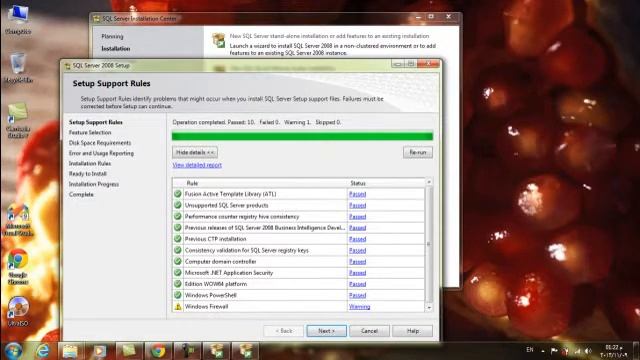
Task: Collapse rule list with Hide details button
Action: [x=195, y=152]
